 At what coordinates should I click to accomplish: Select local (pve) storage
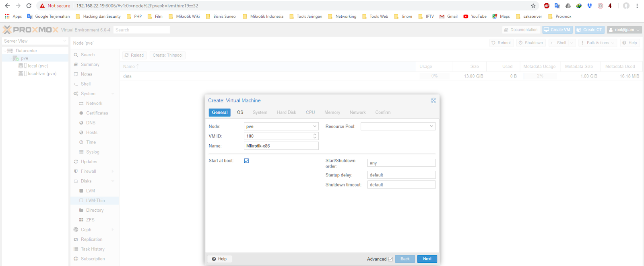tap(38, 66)
